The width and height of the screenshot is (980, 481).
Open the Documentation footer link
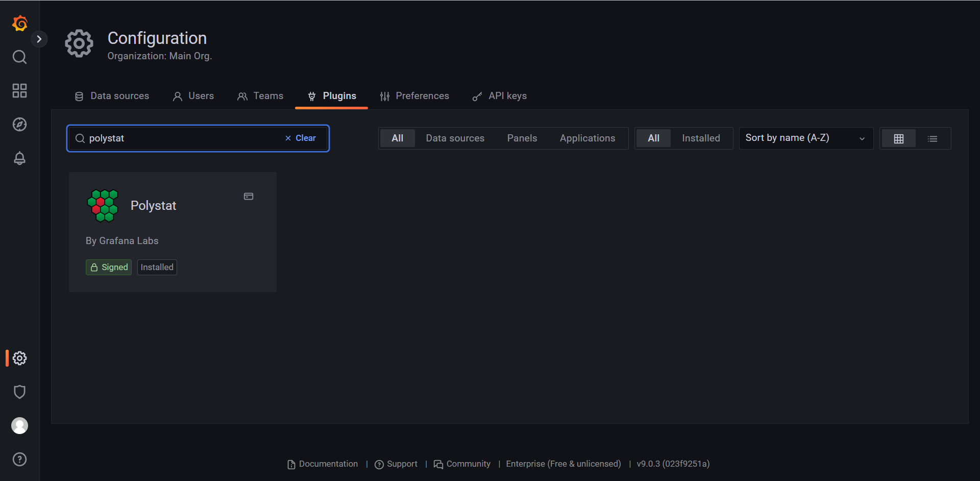pyautogui.click(x=323, y=464)
